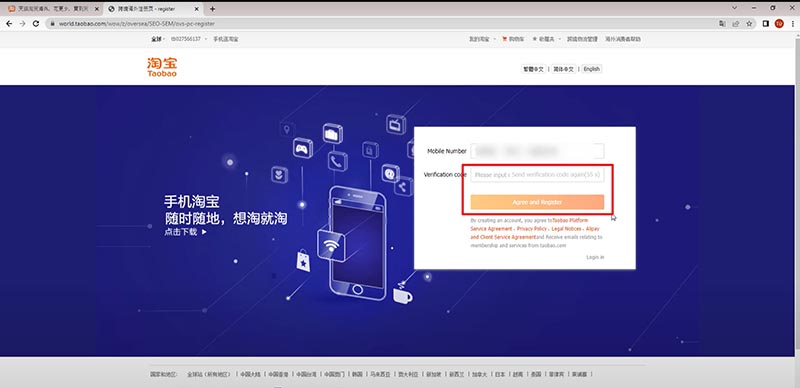This screenshot has height=388, width=800.
Task: Open the translate page icon in address bar
Action: (x=722, y=23)
